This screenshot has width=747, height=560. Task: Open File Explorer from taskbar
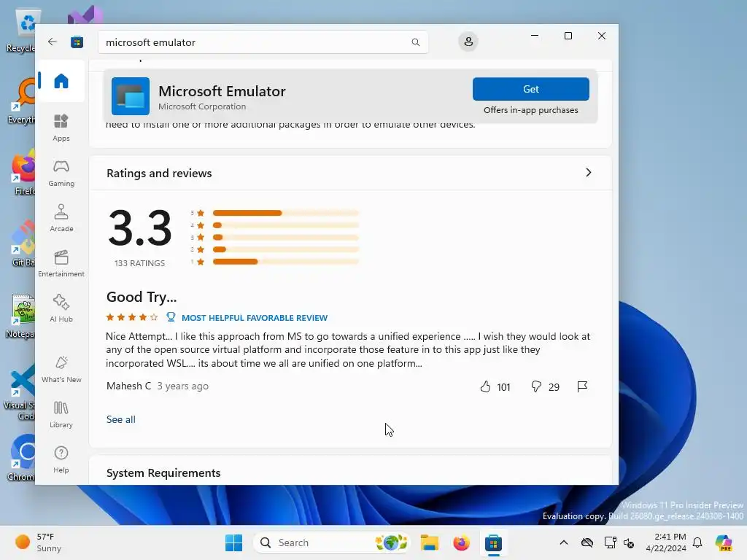coord(429,542)
